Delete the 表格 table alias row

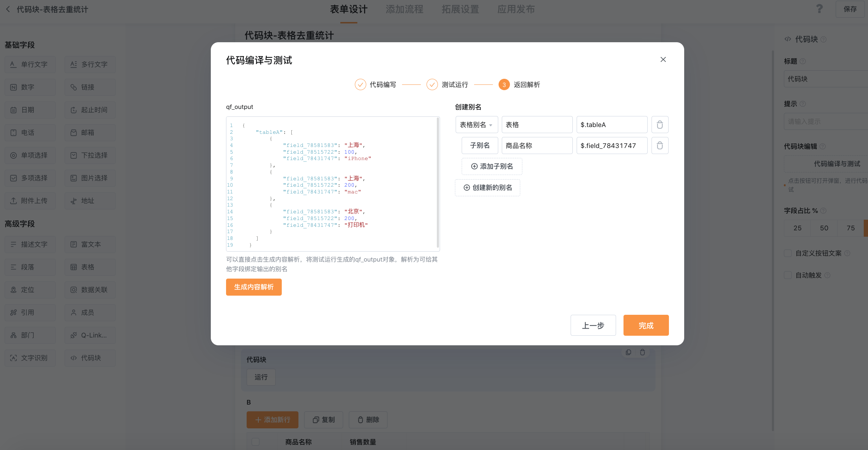tap(660, 125)
